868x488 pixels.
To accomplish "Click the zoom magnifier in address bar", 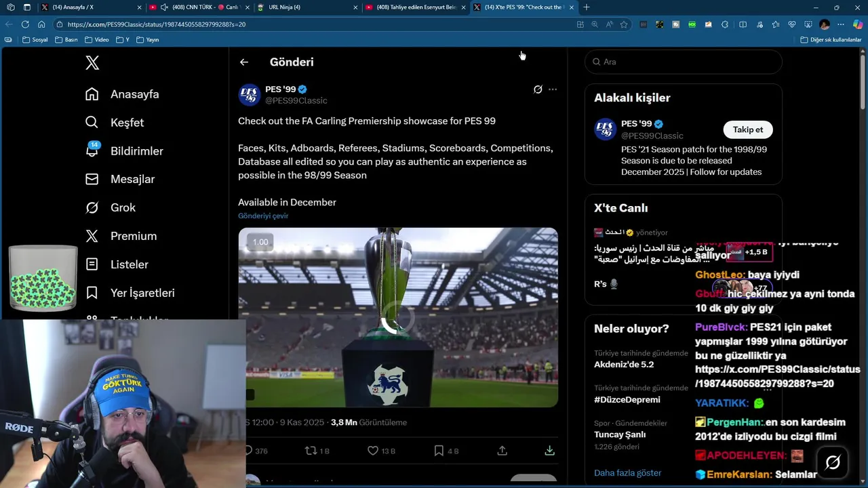I will [595, 24].
